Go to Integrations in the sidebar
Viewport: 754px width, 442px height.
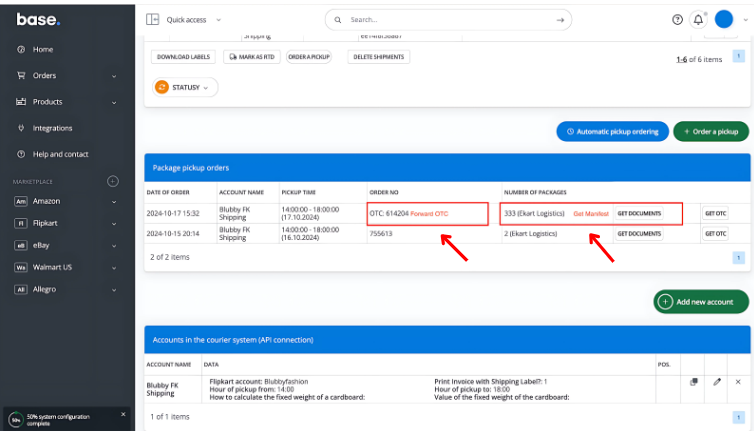point(52,128)
